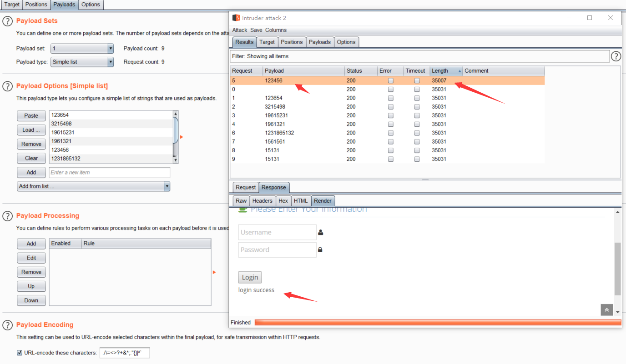Image resolution: width=626 pixels, height=364 pixels.
Task: Open help for Payload Options section
Action: point(7,86)
